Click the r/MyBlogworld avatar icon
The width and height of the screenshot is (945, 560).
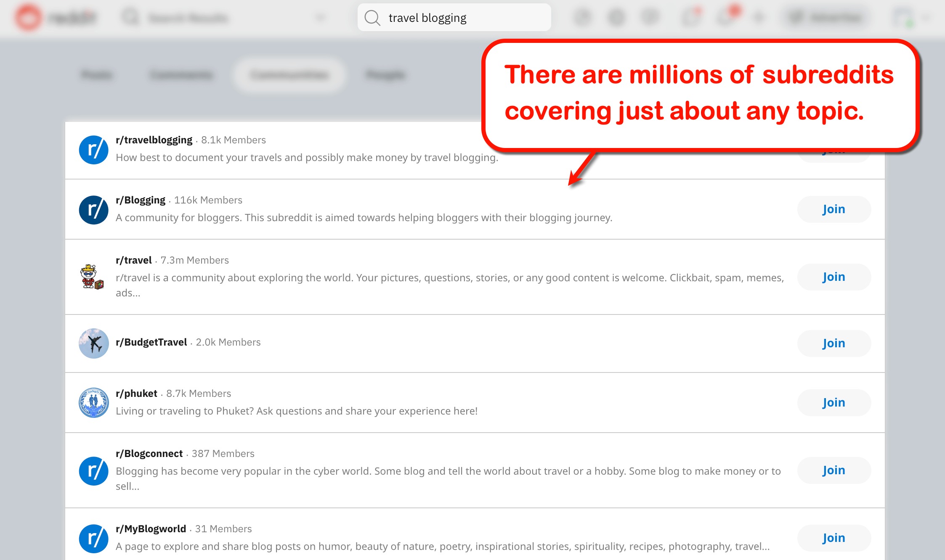tap(94, 539)
